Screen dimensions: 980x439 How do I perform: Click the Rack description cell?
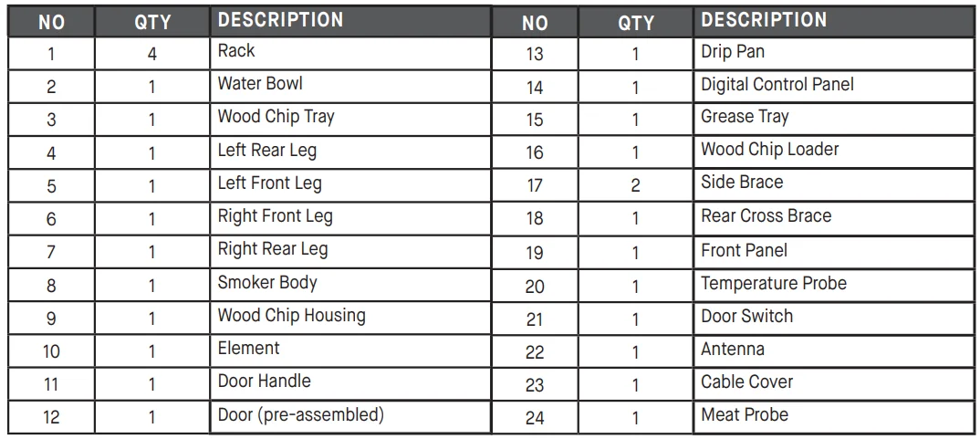coord(236,51)
